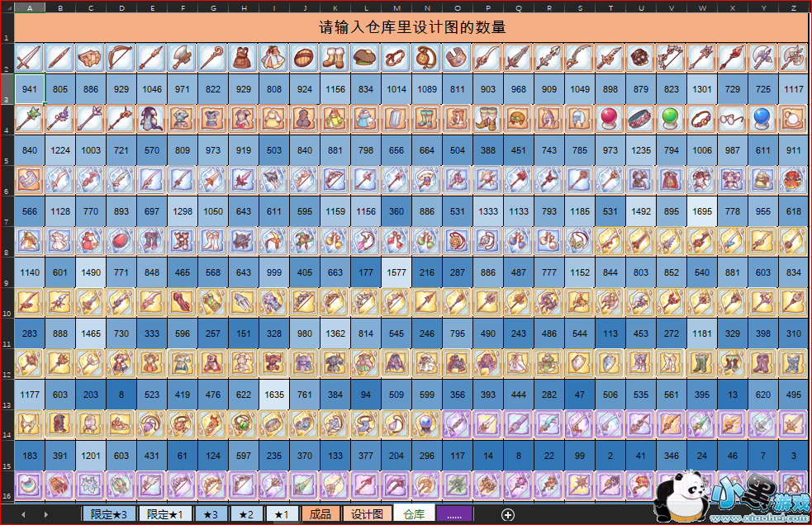Click the cell with value 1117
Viewport: 812px width, 525px height.
(x=793, y=89)
